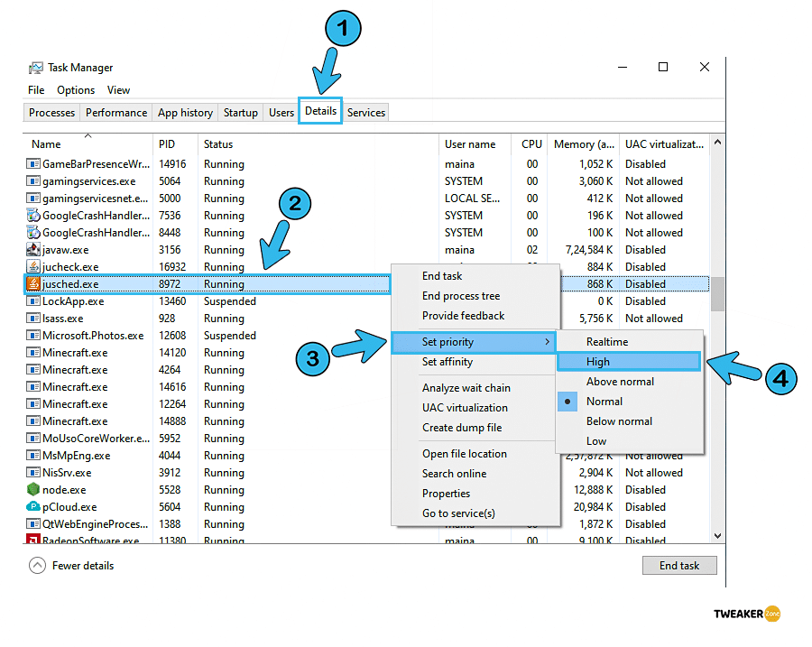This screenshot has width=812, height=647.
Task: Click the pCloud.exe cloud icon
Action: [33, 506]
